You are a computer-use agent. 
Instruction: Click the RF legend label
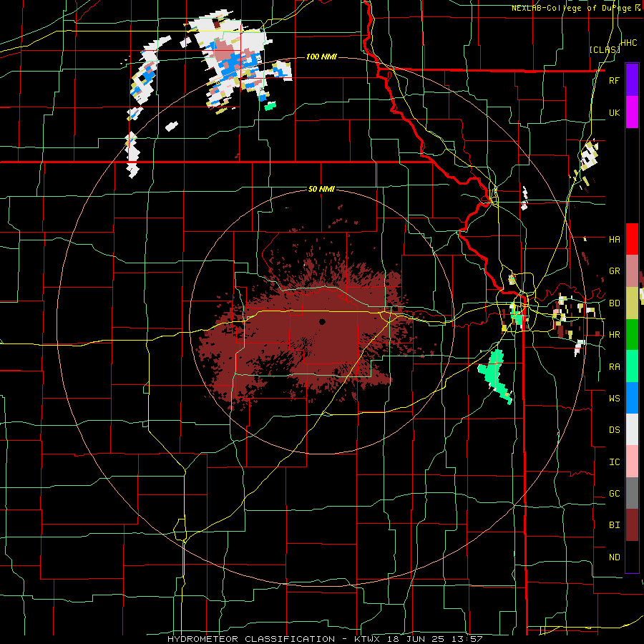pos(614,80)
